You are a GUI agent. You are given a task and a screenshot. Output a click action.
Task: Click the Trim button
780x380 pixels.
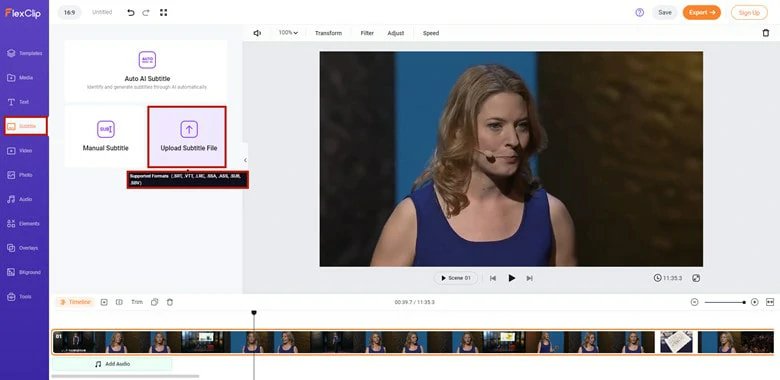click(137, 302)
